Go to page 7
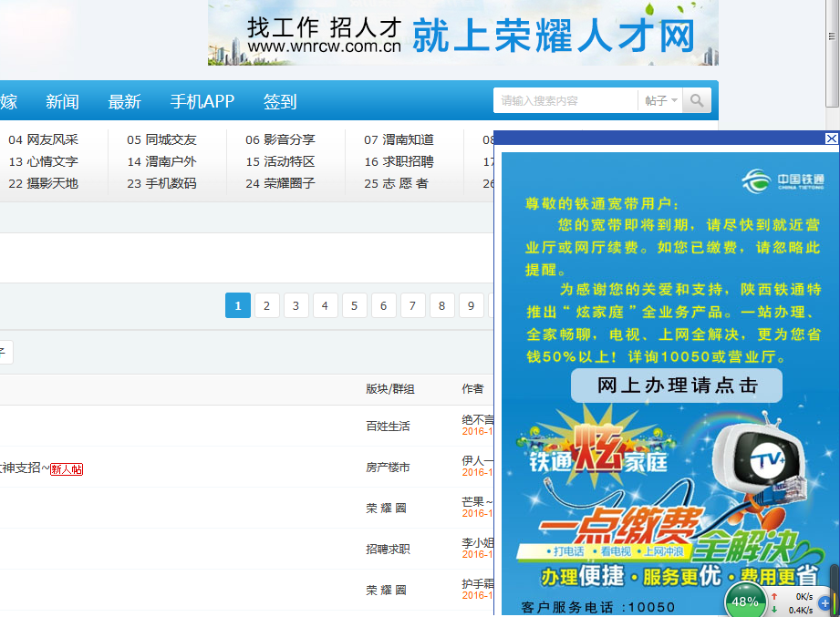 coord(412,305)
